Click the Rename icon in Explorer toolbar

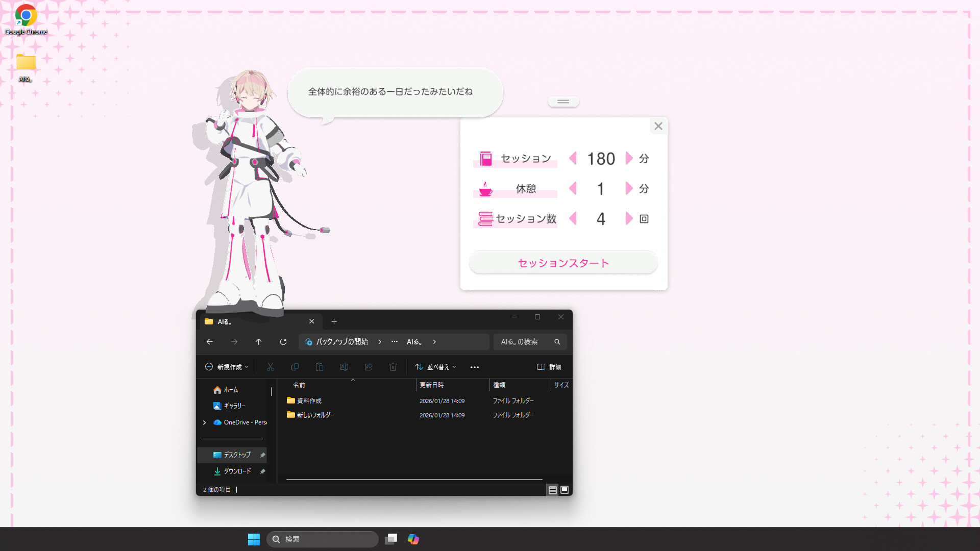click(x=344, y=367)
